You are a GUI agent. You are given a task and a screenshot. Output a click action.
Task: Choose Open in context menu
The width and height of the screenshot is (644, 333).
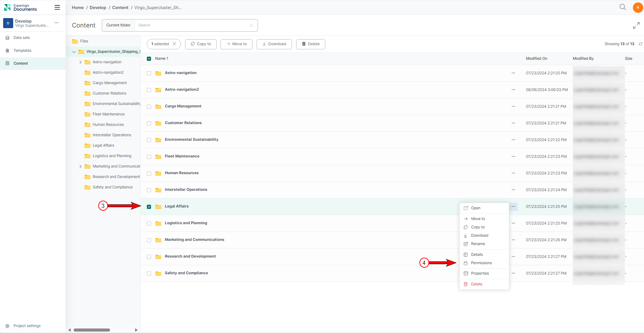(484, 208)
